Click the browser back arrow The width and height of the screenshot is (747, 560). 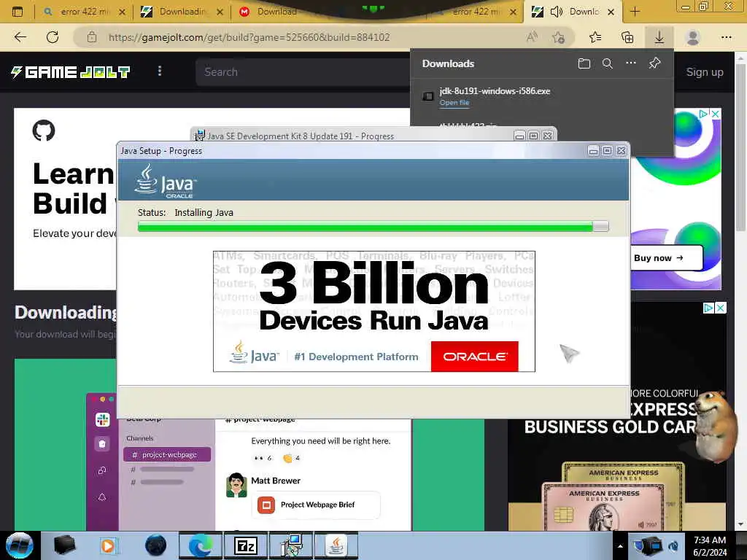coord(20,37)
